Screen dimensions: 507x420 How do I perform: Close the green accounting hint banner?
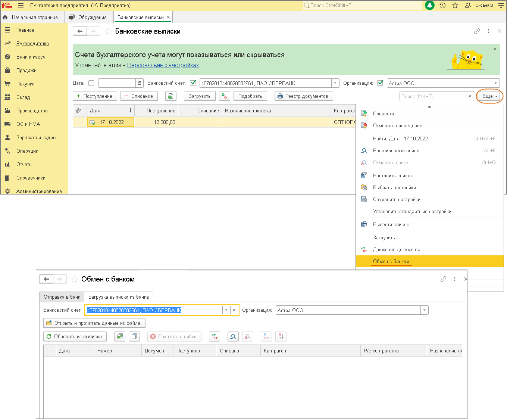[x=495, y=49]
